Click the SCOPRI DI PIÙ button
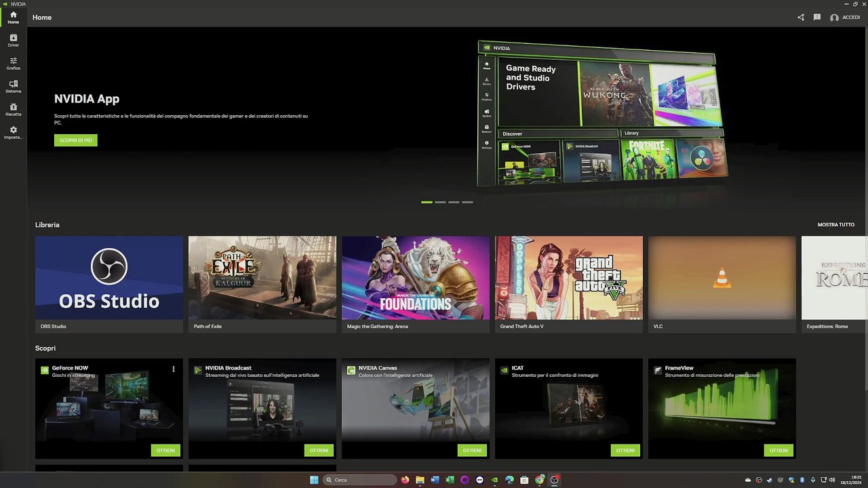868x488 pixels. pyautogui.click(x=76, y=140)
